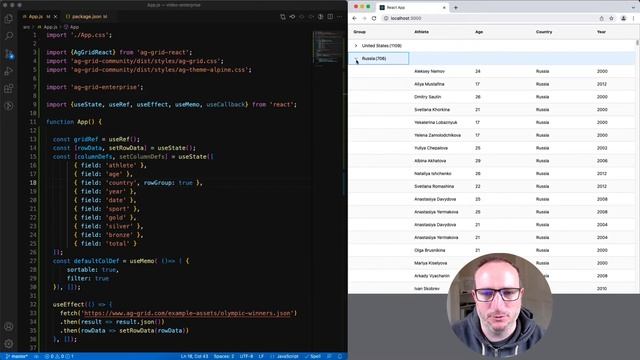Sort by the Athlete column header
This screenshot has height=360, width=640.
click(x=421, y=32)
